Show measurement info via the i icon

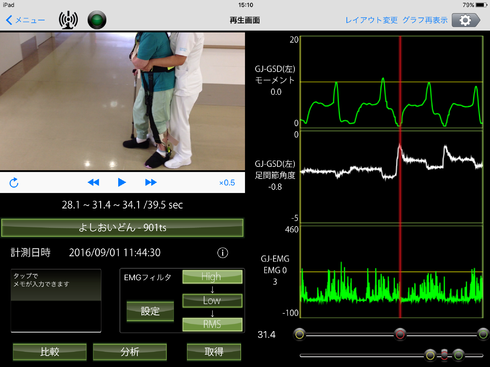[x=223, y=253]
